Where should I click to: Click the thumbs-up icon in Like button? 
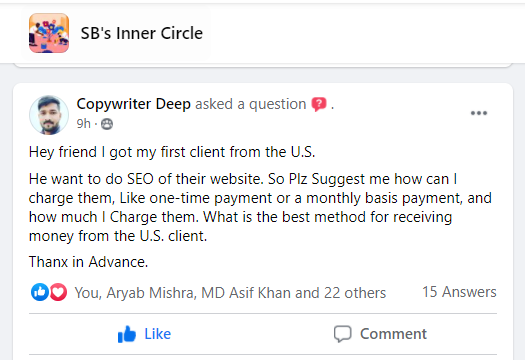click(127, 334)
